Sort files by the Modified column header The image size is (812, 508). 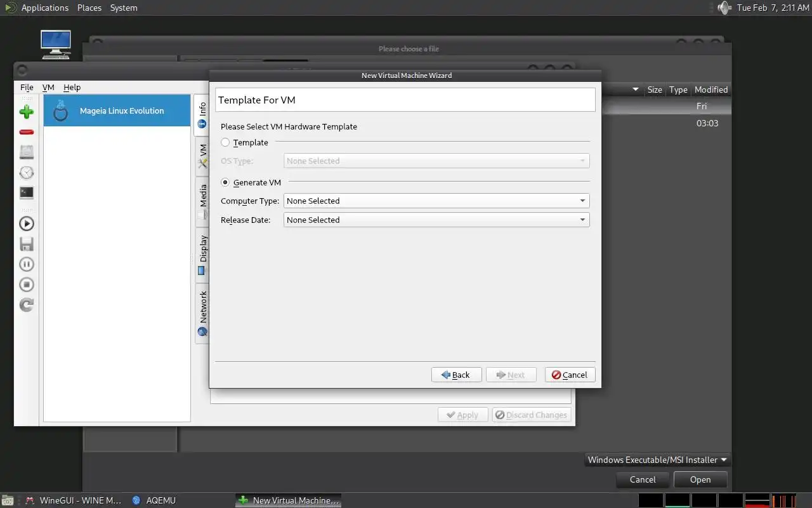click(711, 90)
